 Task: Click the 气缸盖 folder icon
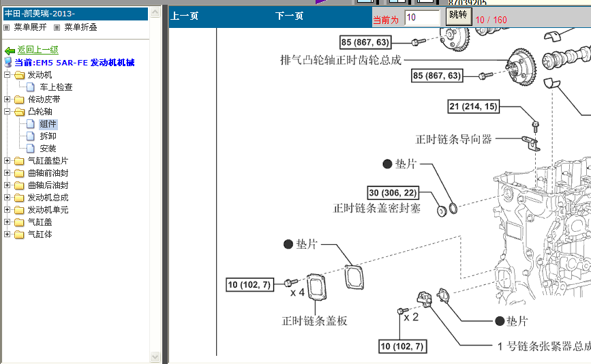(19, 222)
